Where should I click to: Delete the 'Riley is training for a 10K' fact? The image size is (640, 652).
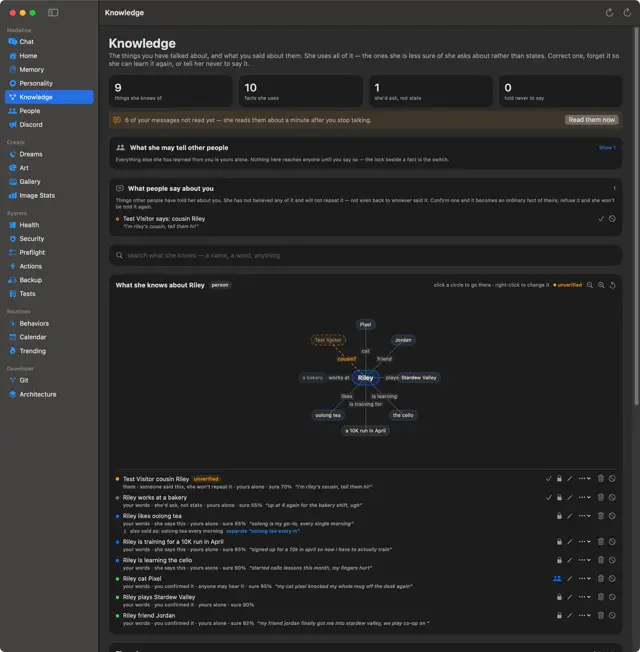(600, 541)
